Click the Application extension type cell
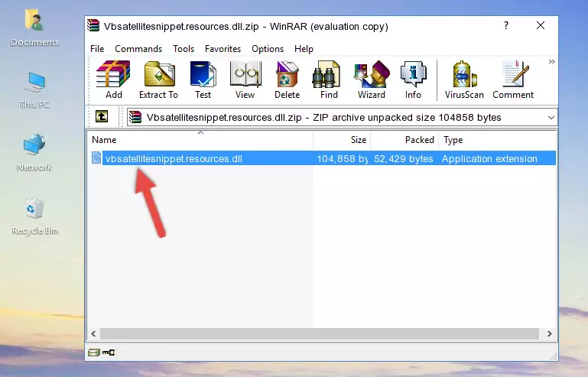The image size is (588, 377). coord(489,159)
